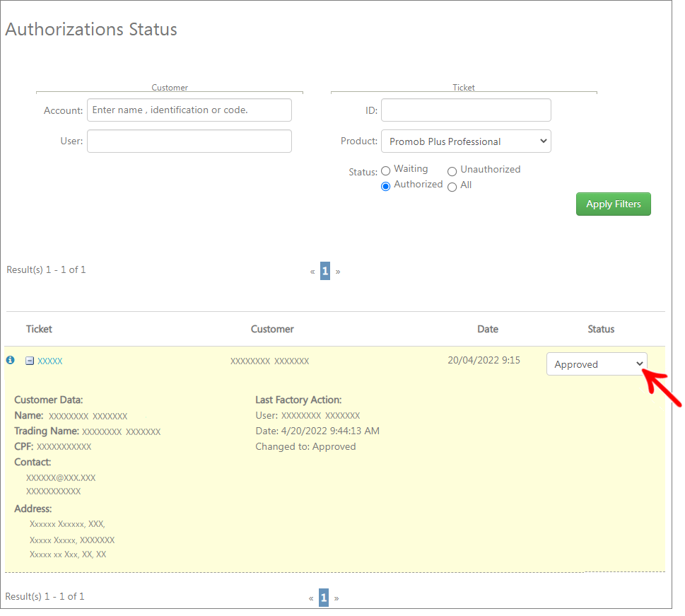
Task: Collapse the ticket details minus icon
Action: 30,361
